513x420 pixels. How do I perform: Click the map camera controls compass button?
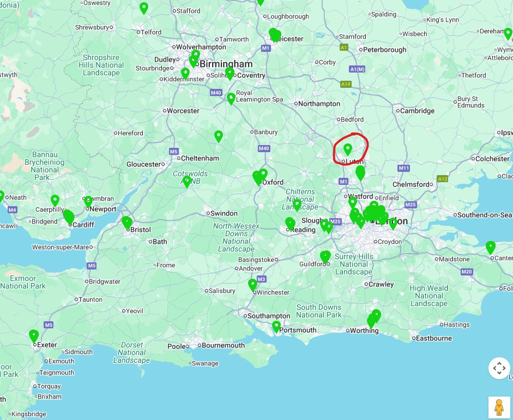[499, 368]
